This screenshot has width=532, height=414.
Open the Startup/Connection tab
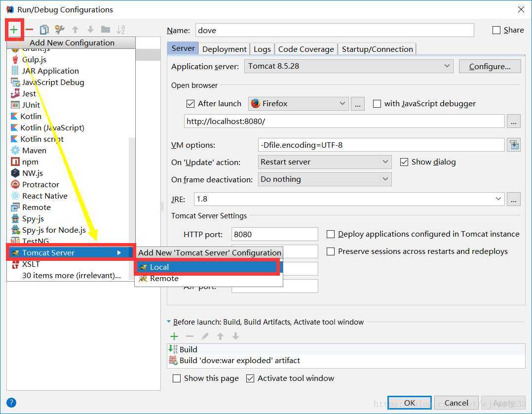click(x=377, y=49)
